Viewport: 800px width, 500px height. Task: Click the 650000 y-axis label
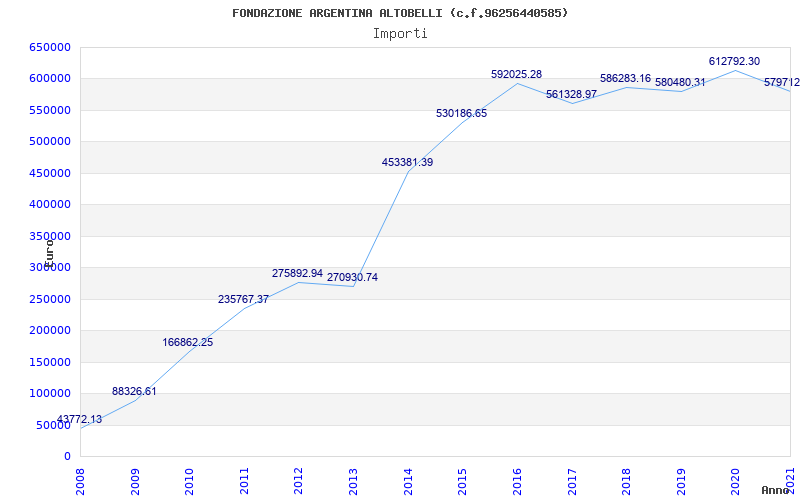[x=50, y=47]
